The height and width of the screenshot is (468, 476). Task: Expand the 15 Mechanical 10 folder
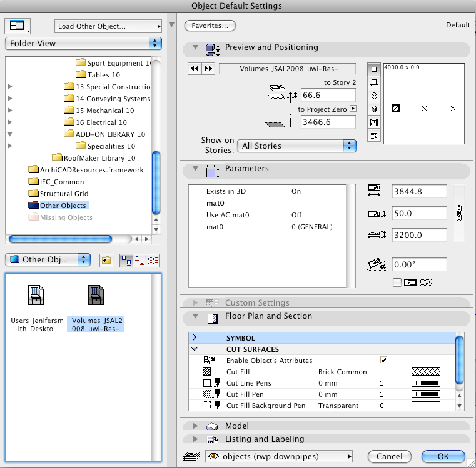[x=9, y=111]
